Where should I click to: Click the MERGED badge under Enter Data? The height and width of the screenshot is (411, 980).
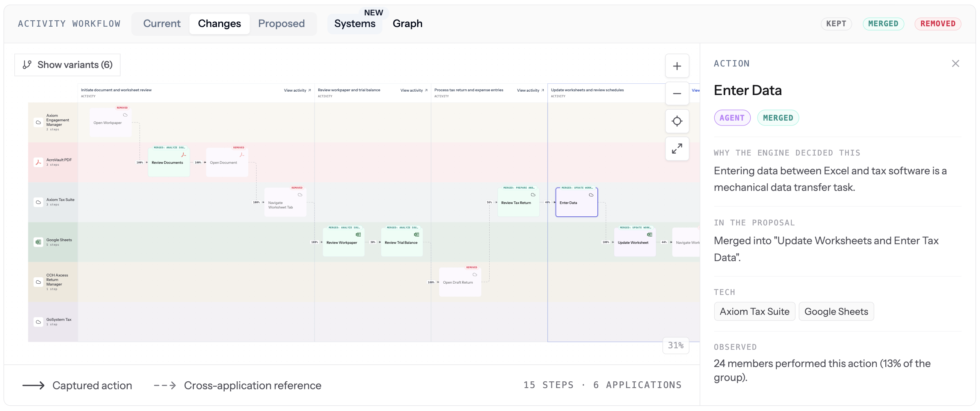778,118
